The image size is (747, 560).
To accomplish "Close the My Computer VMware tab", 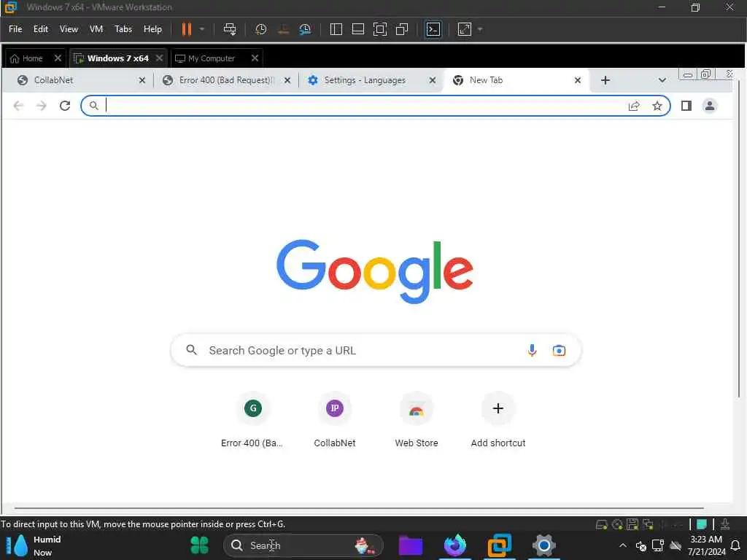I will coord(255,58).
